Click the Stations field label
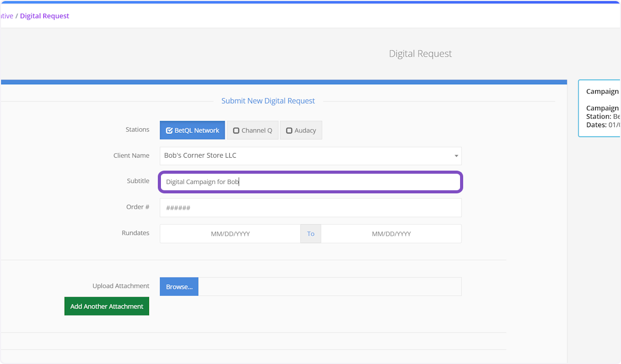The height and width of the screenshot is (364, 621). tap(137, 130)
